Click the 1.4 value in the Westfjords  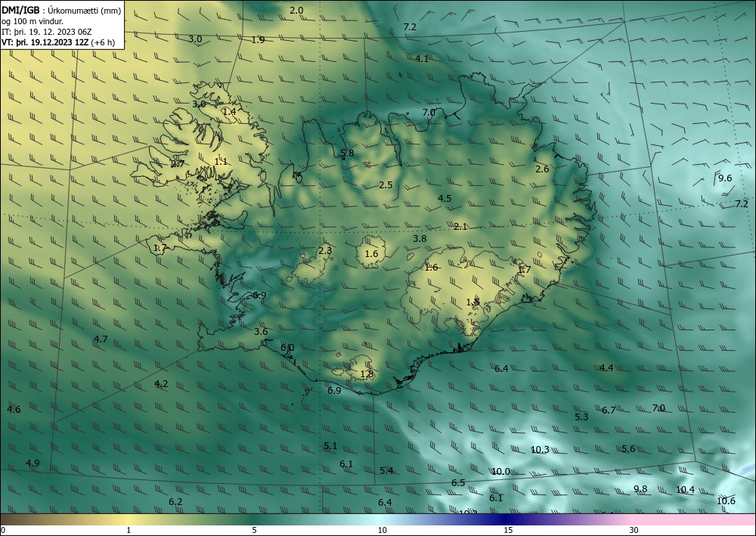pyautogui.click(x=230, y=111)
